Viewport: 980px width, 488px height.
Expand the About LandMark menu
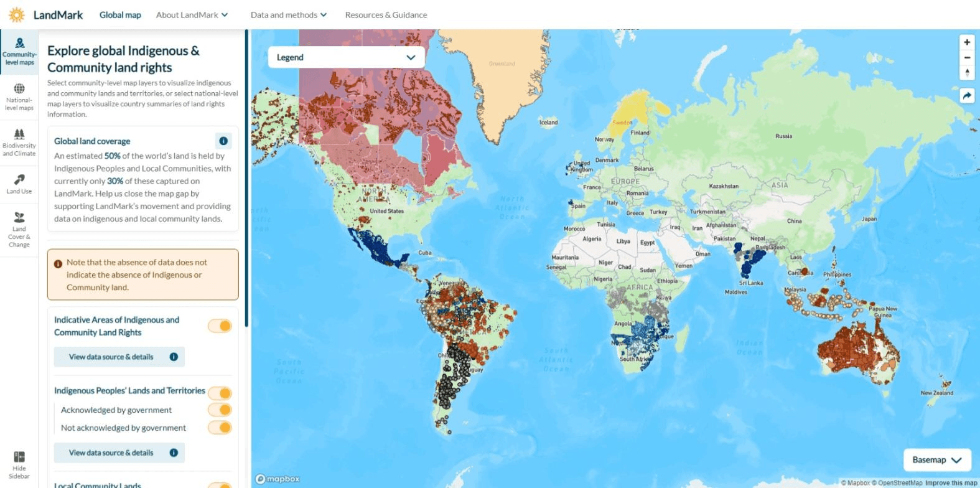tap(192, 15)
